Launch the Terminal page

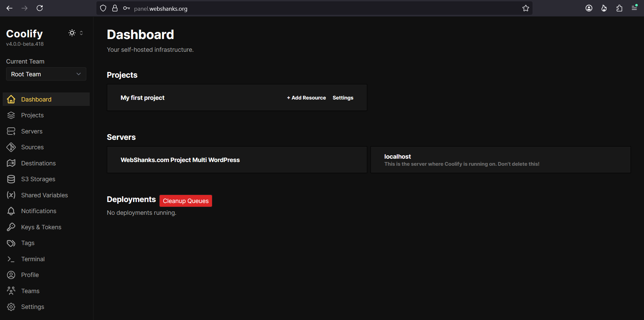point(46,259)
